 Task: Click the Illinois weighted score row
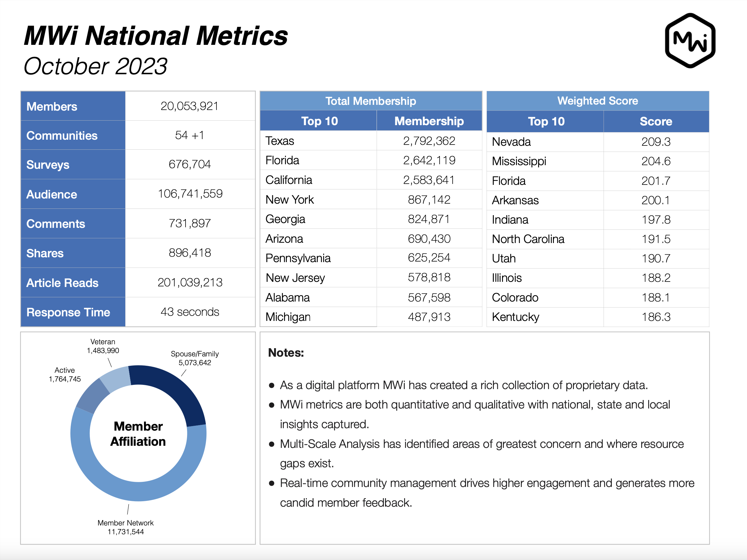(598, 278)
